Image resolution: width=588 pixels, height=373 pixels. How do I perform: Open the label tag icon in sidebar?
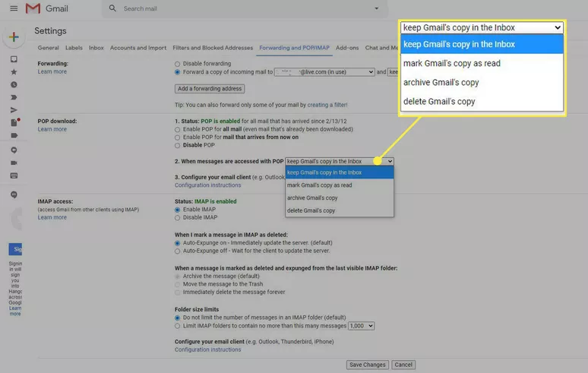click(14, 135)
